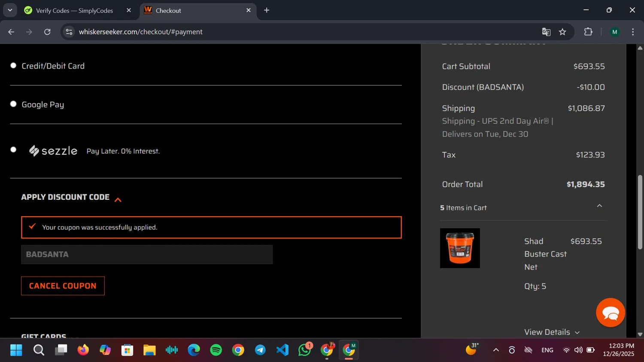644x362 pixels.
Task: Click the Shipping cost $1,086.87
Action: tap(586, 108)
